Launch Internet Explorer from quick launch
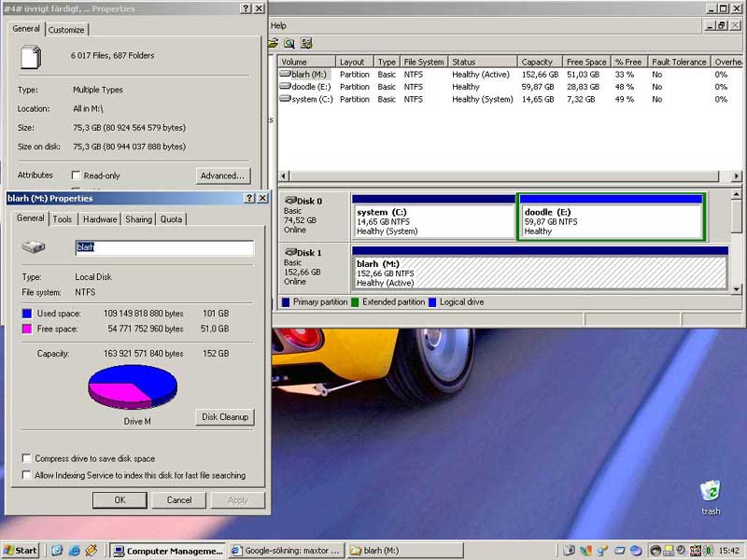747x560 pixels. click(74, 551)
